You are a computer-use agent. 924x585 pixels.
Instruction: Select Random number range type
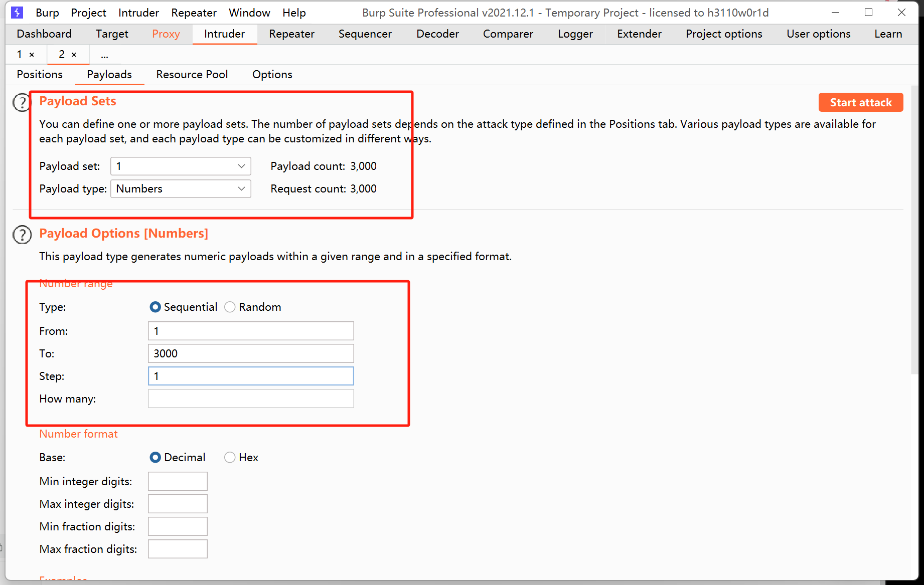pos(230,307)
